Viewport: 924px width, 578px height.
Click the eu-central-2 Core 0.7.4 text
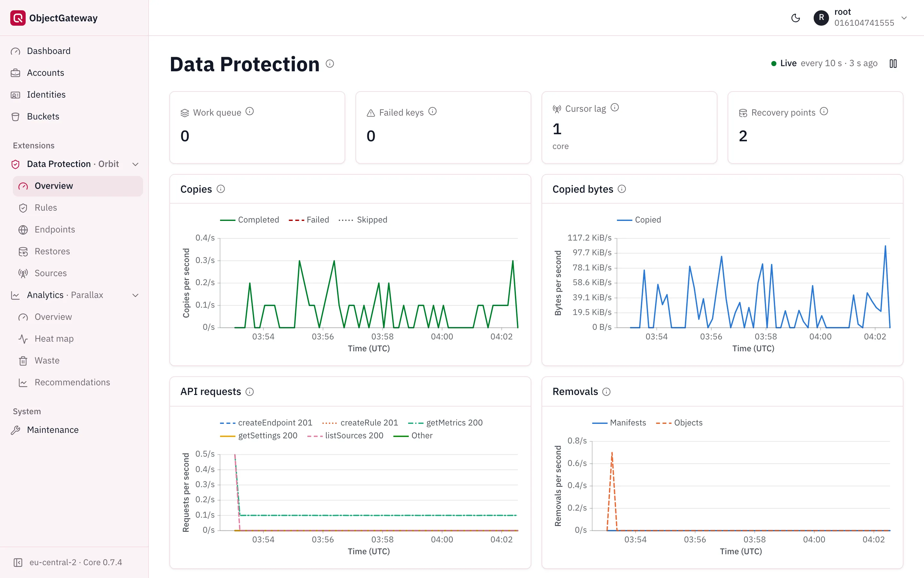[76, 562]
